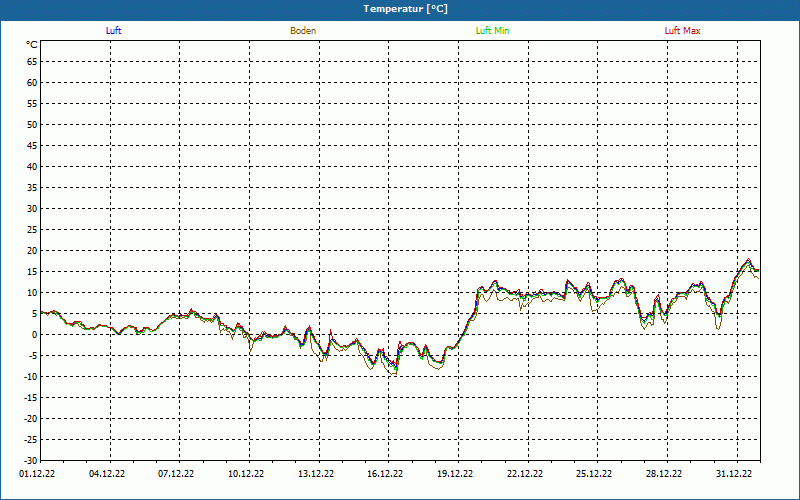Image resolution: width=800 pixels, height=500 pixels.
Task: Click the 28.12.22 date label
Action: 664,473
